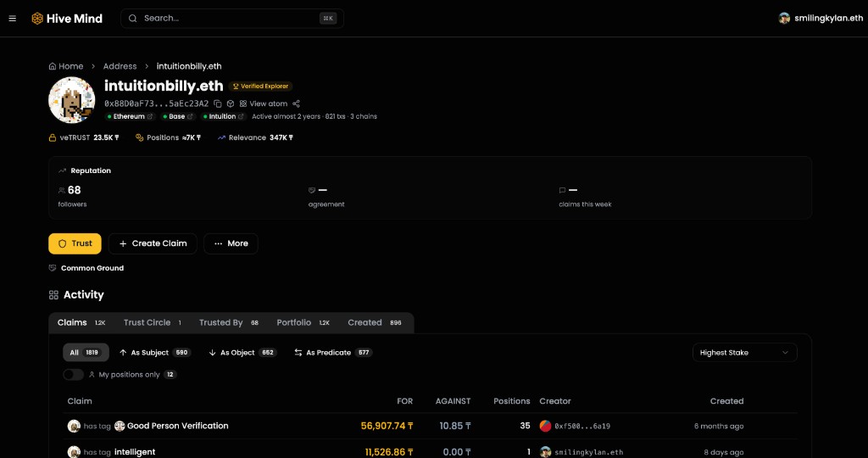Click the yellow Trust button
This screenshot has width=868, height=458.
point(75,243)
